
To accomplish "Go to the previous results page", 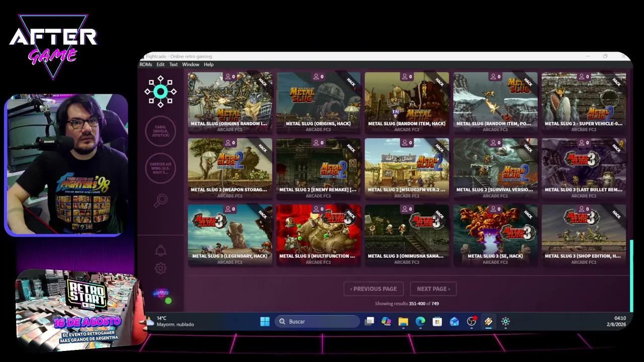I will [x=373, y=289].
